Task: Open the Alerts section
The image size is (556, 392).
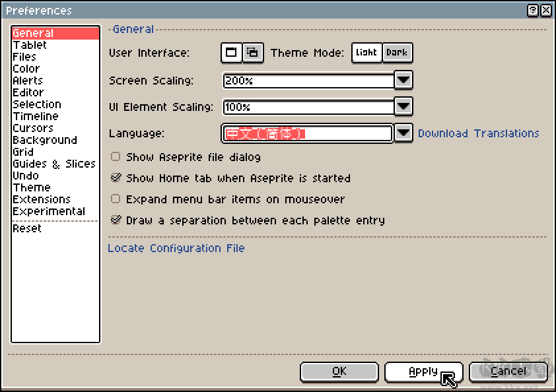Action: click(55, 81)
